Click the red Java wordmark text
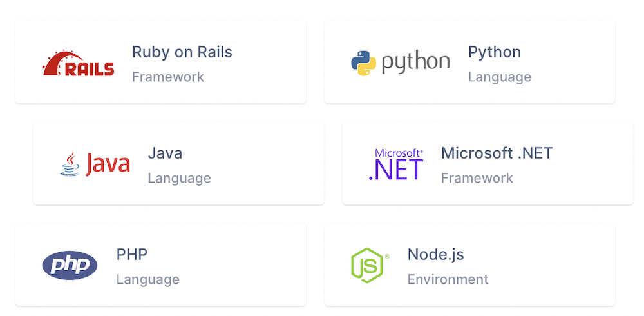This screenshot has width=644, height=316. pos(108,164)
